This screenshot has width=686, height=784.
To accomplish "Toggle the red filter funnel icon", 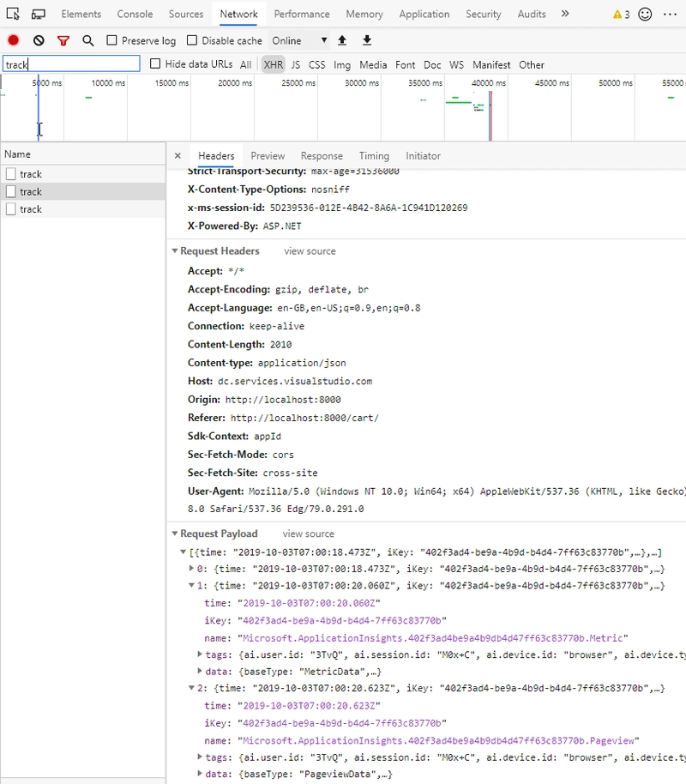I will click(x=63, y=40).
